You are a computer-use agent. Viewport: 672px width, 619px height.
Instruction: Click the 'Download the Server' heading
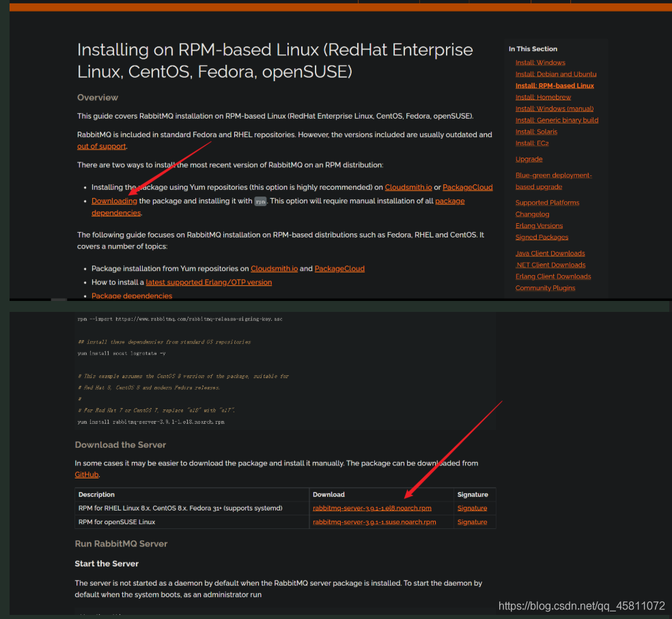point(120,445)
